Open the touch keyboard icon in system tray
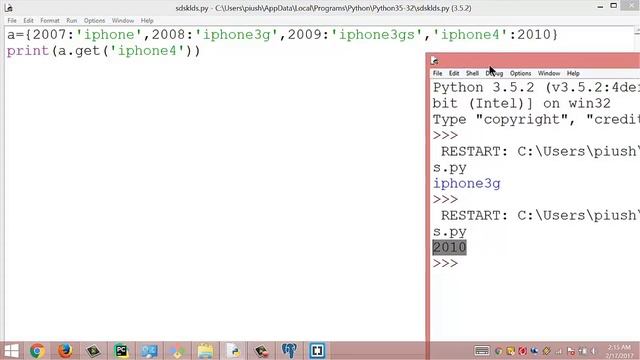Viewport: 640px width, 360px height. (x=482, y=351)
